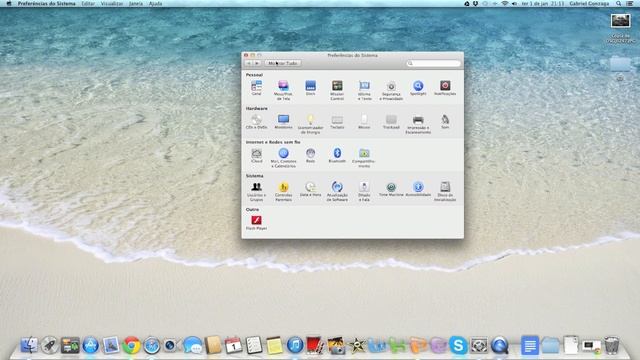Open Acessibilidade preferences pane

(418, 189)
